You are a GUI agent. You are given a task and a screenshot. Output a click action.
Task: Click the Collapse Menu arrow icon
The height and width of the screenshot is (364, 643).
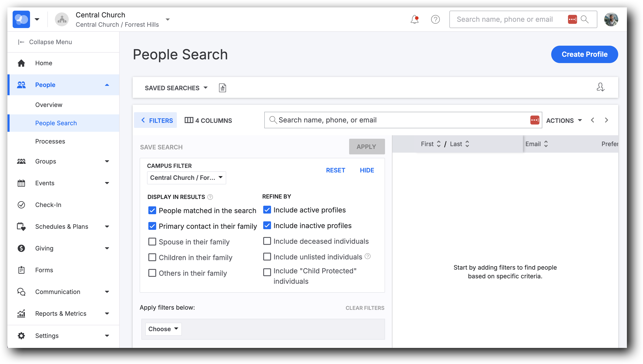[21, 42]
